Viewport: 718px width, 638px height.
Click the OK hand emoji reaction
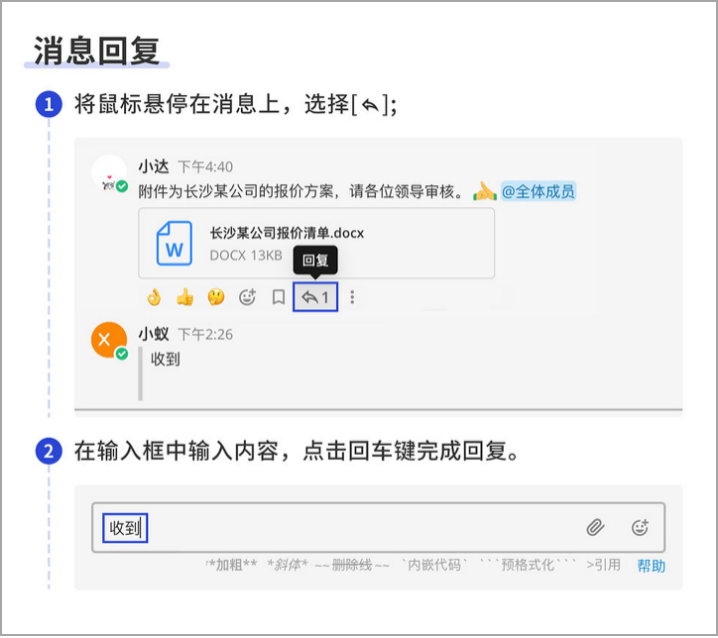[154, 298]
